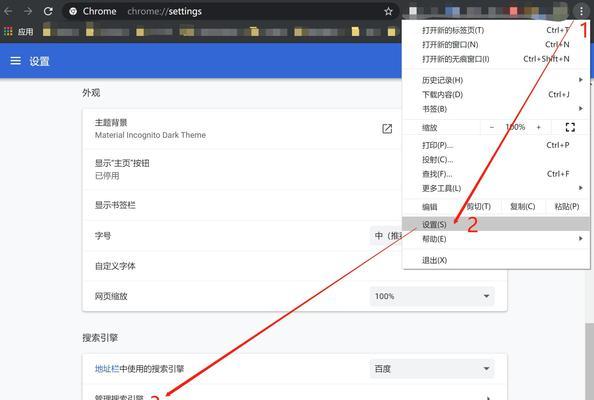The width and height of the screenshot is (594, 400).
Task: Toggle fullscreen from the zoom row
Action: tap(570, 127)
